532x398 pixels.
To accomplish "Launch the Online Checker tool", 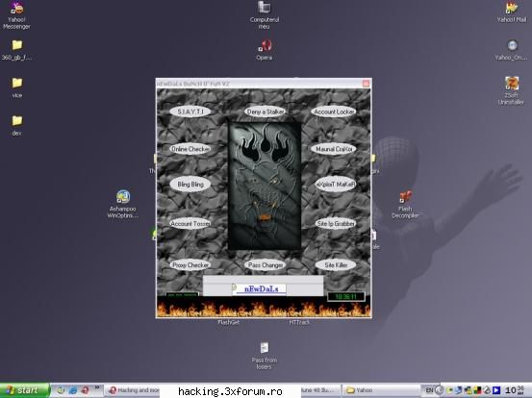I will point(190,149).
